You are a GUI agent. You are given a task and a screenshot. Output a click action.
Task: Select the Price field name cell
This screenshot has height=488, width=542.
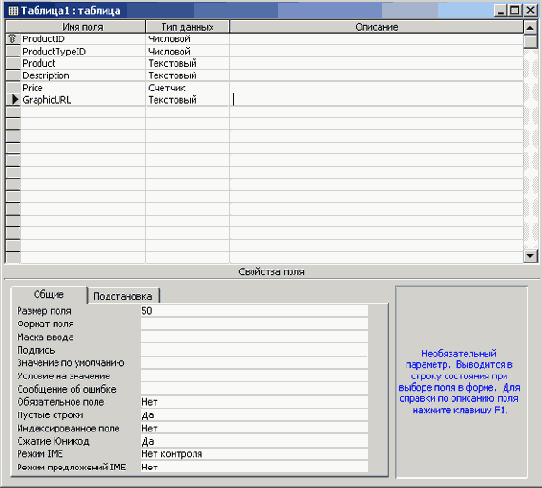pyautogui.click(x=83, y=87)
